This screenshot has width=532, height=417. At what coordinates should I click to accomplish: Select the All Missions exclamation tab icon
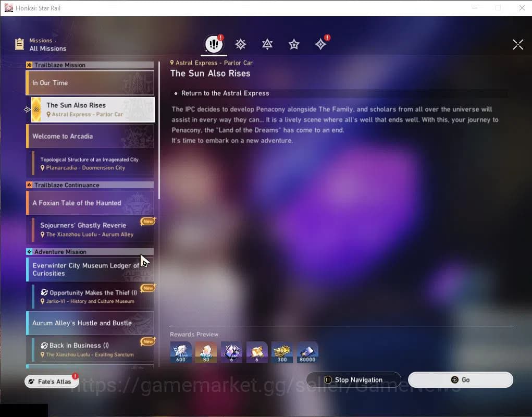point(214,44)
